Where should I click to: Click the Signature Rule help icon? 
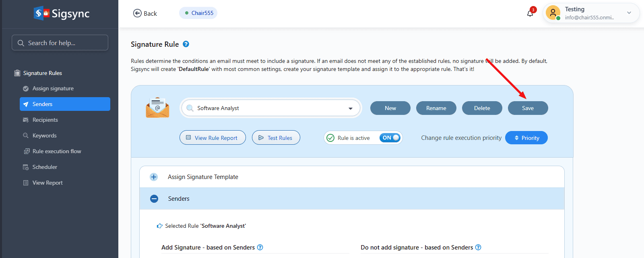pyautogui.click(x=186, y=44)
